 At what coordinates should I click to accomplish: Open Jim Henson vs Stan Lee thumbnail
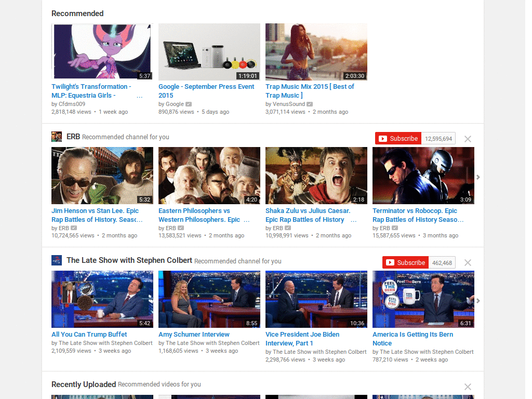[102, 176]
